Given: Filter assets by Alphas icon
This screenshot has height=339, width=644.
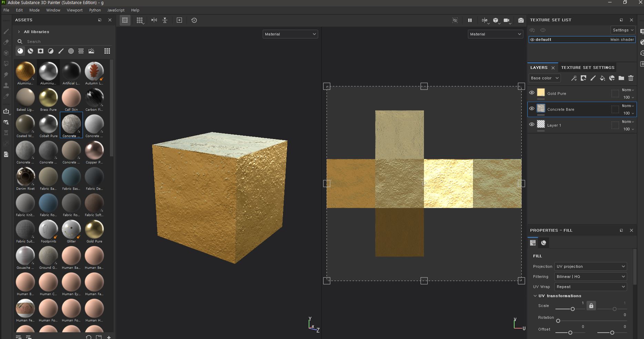Looking at the screenshot, I should [x=71, y=51].
